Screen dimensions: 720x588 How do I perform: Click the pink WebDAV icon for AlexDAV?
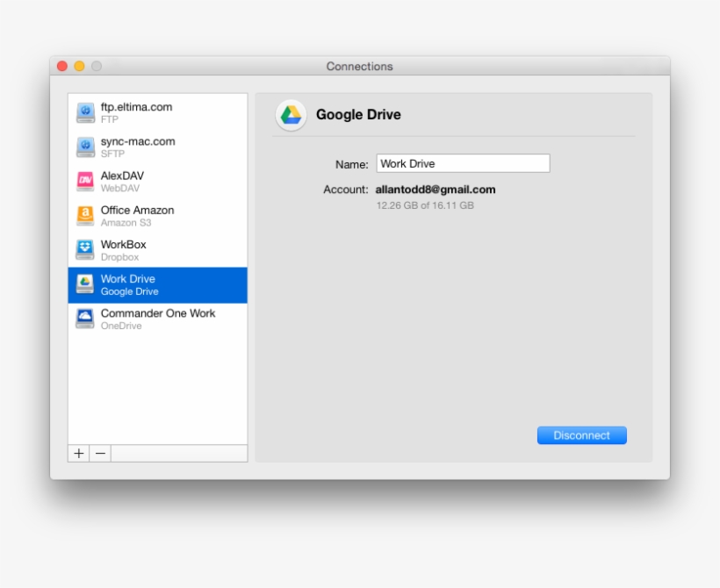pyautogui.click(x=84, y=182)
